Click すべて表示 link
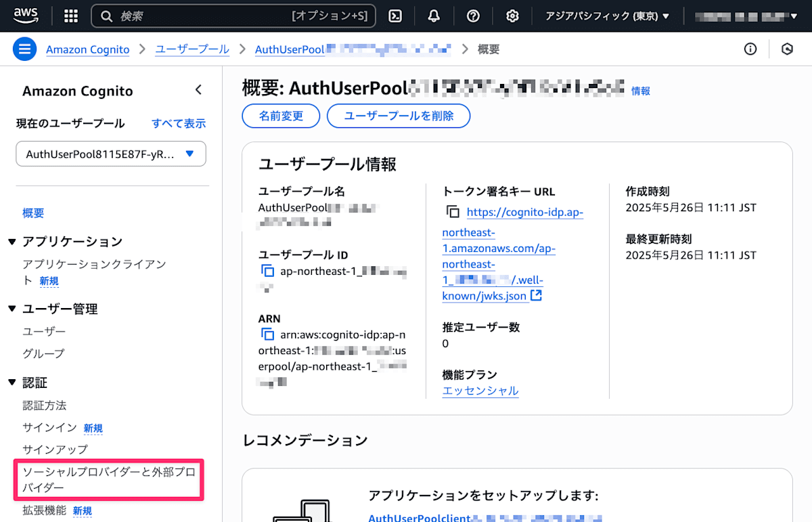The height and width of the screenshot is (522, 812). (x=179, y=123)
